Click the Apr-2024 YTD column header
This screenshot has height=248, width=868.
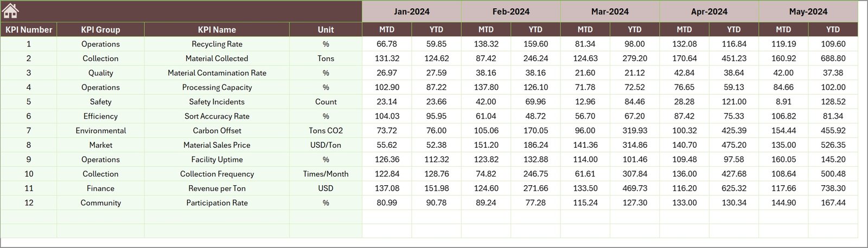[733, 30]
